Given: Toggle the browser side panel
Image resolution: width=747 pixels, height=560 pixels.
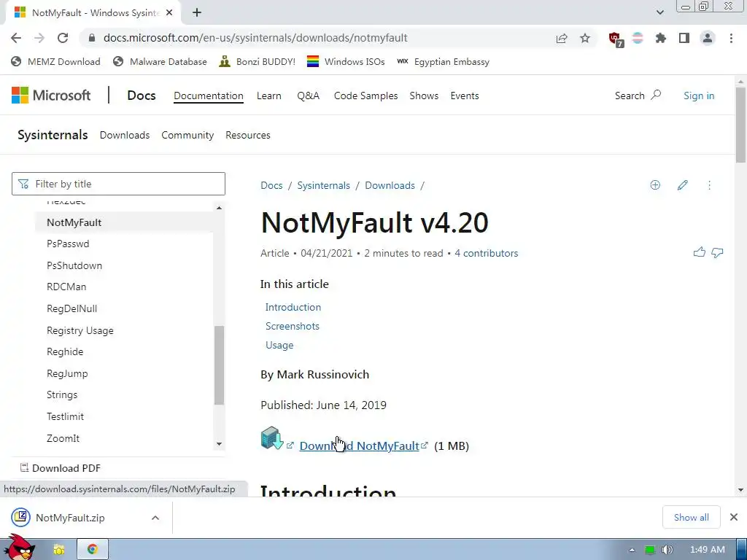Looking at the screenshot, I should tap(684, 38).
